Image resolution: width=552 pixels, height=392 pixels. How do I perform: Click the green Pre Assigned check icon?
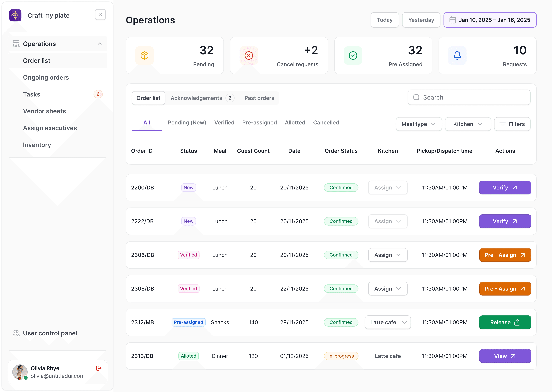[x=353, y=56]
